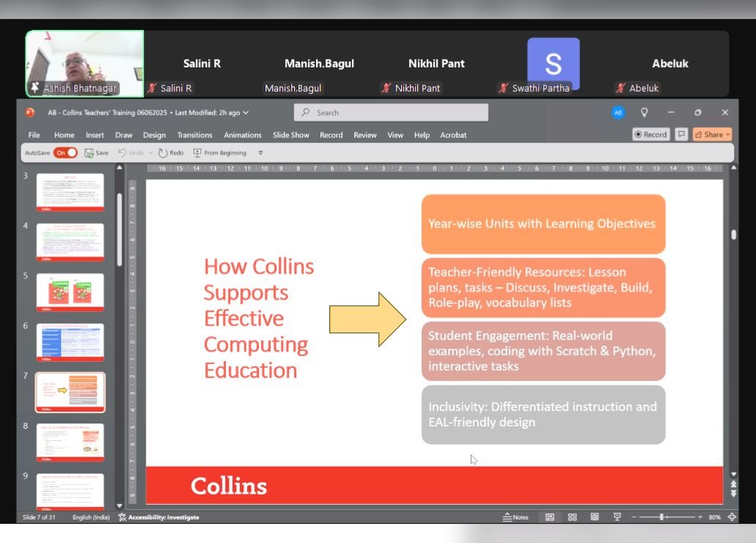Select slide 9 thumbnail
756x543 pixels.
(x=70, y=492)
